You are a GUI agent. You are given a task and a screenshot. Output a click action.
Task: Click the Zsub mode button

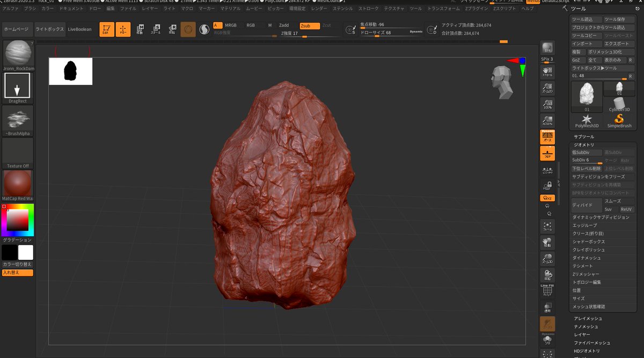tap(309, 25)
